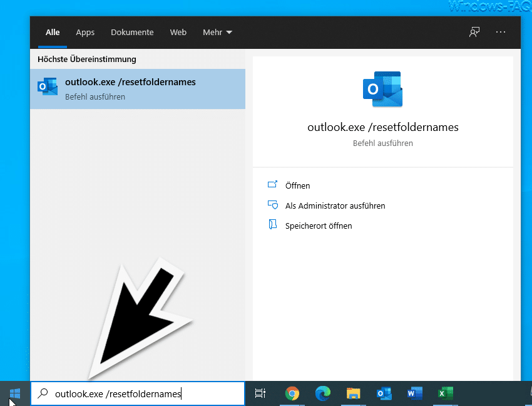Click into the taskbar search input field
The image size is (532, 406).
click(138, 393)
